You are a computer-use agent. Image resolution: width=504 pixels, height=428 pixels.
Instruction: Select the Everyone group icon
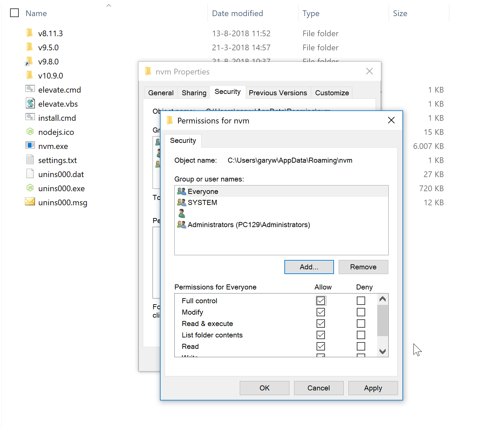click(x=181, y=192)
